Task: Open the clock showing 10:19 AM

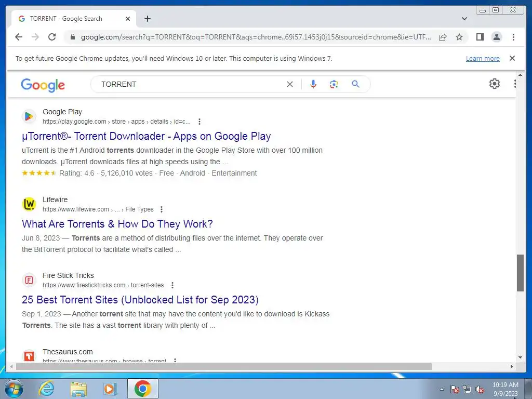Action: click(x=505, y=389)
